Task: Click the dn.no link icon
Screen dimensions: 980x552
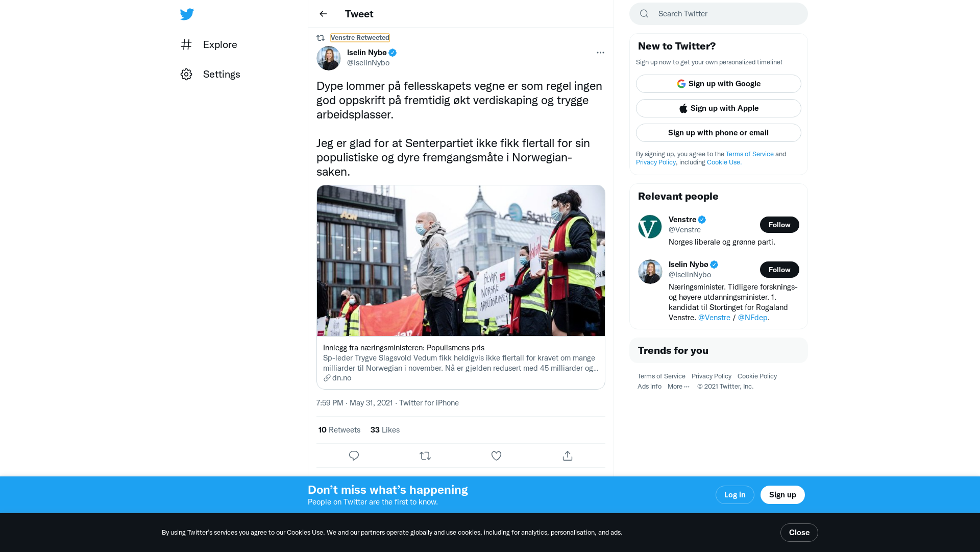Action: tap(327, 378)
